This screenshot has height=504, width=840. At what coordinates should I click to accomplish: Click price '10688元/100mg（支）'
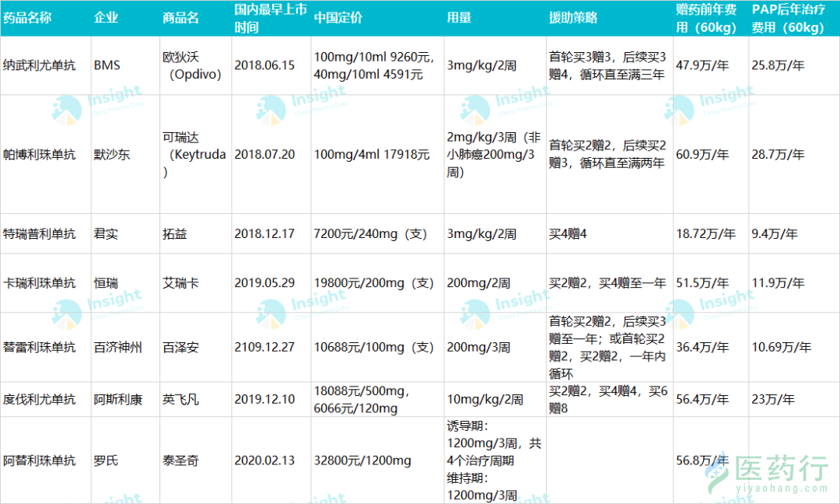pos(374,348)
